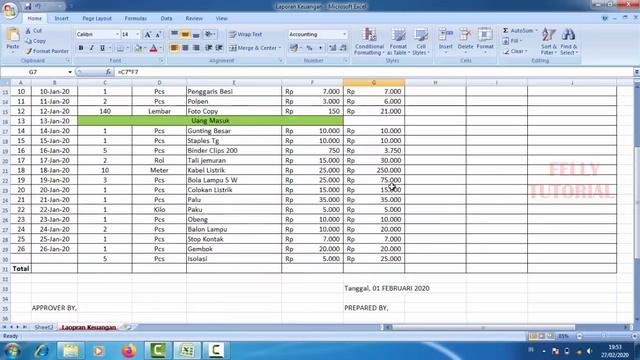Click the Windows Start button

coord(12,351)
